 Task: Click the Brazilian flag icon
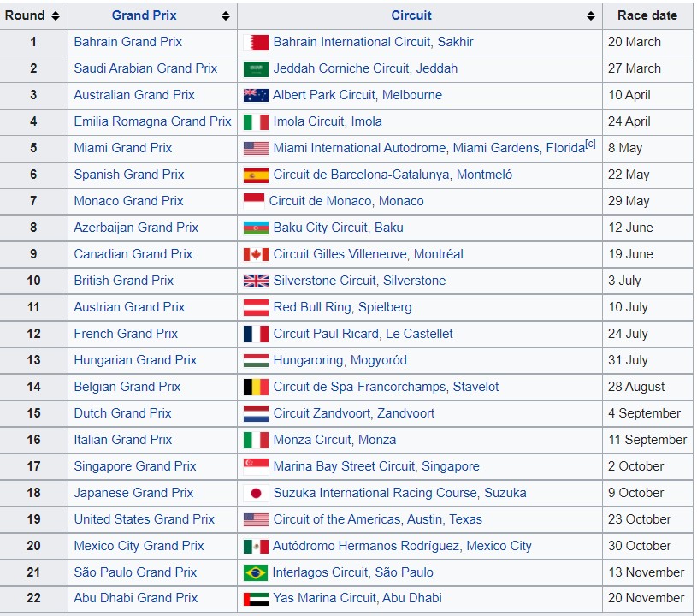pyautogui.click(x=256, y=572)
